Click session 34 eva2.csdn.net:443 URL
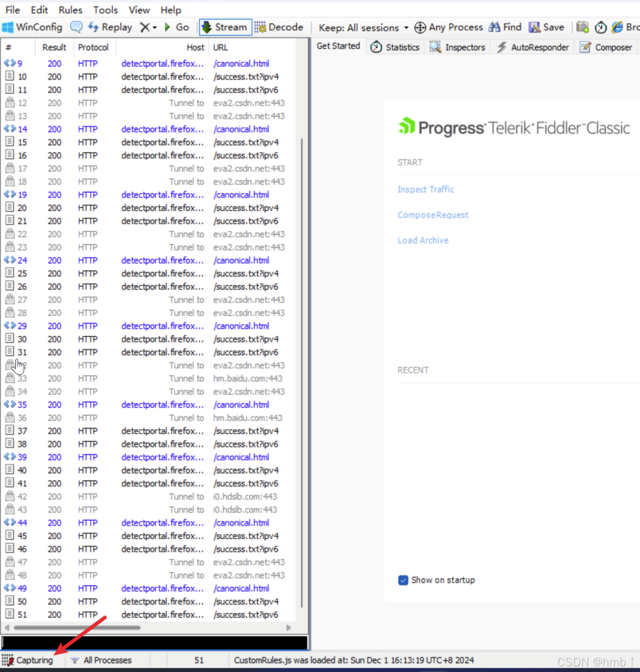 coord(249,392)
